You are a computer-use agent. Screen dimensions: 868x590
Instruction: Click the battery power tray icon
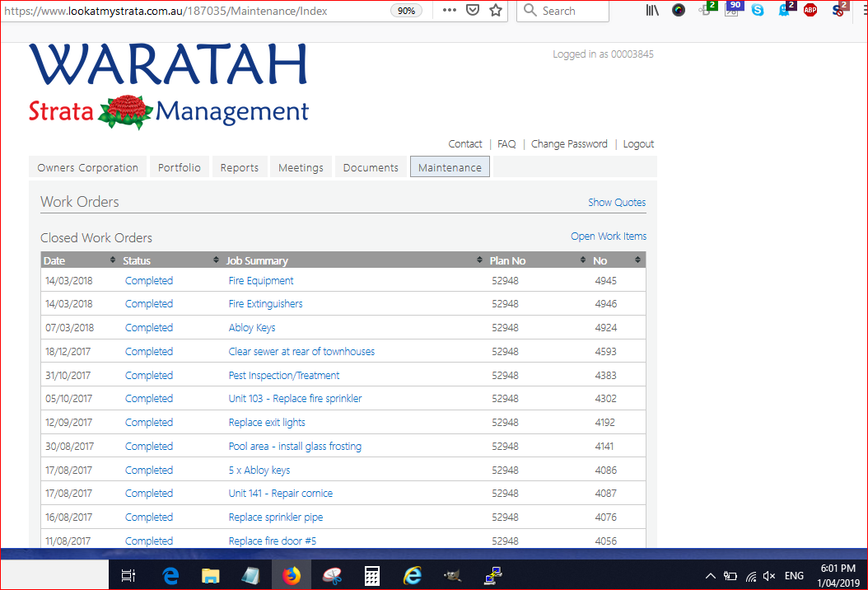730,576
